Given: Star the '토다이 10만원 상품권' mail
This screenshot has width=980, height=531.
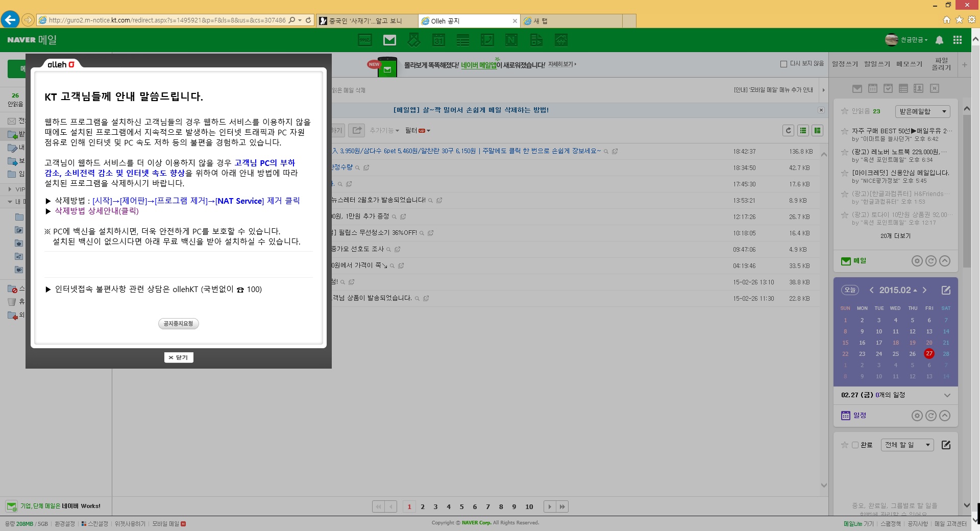Looking at the screenshot, I should coord(845,215).
